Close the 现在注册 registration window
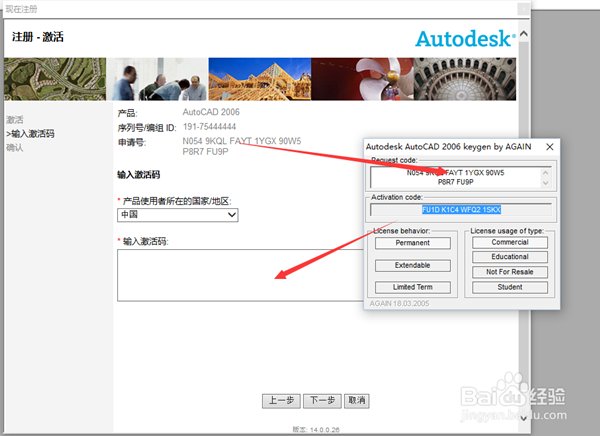600x436 pixels. (x=523, y=8)
